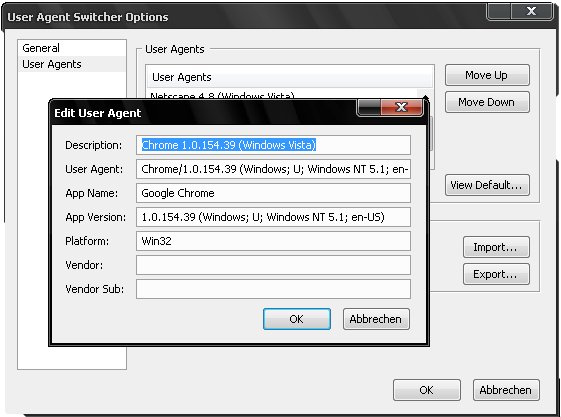Image resolution: width=561 pixels, height=417 pixels.
Task: Click Abbrechen at bottom of Options window
Action: pyautogui.click(x=506, y=390)
